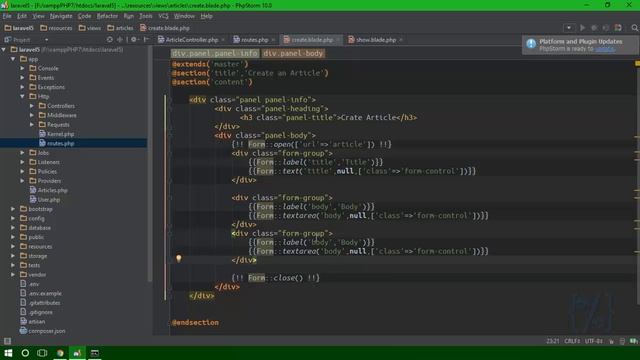Click the Run play icon in toolbar
Screen dimensions: 640x360
tap(582, 28)
